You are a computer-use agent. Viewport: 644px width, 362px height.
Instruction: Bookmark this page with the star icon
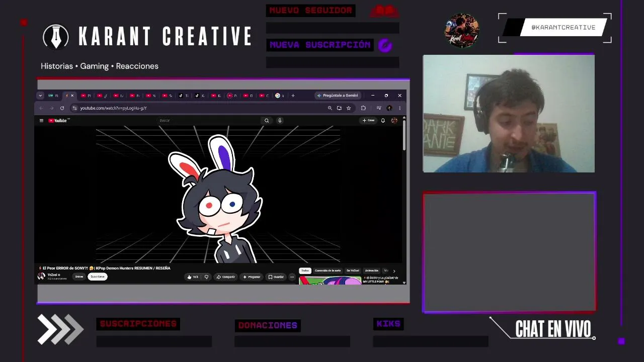click(x=348, y=108)
